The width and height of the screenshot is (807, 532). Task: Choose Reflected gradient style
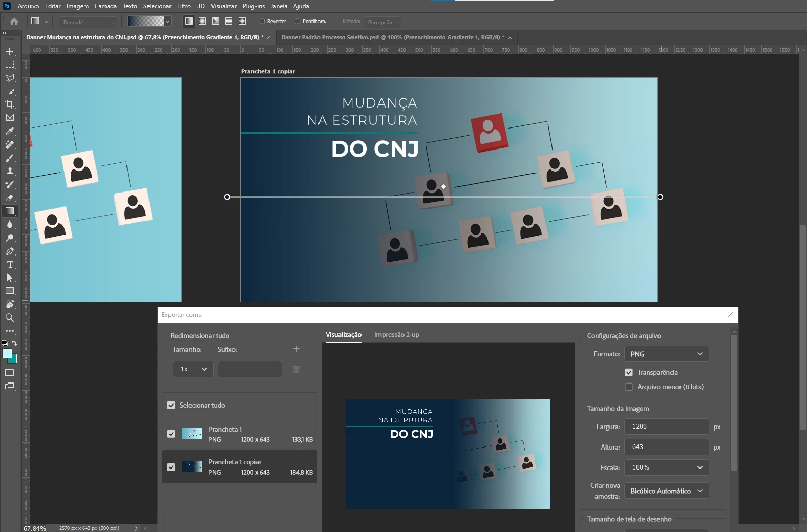click(x=229, y=21)
